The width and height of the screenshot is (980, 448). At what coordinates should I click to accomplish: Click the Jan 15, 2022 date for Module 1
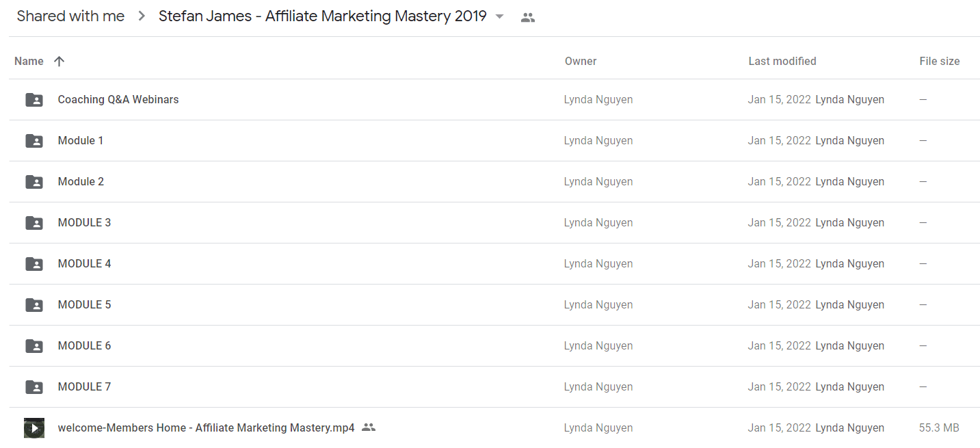click(x=780, y=140)
